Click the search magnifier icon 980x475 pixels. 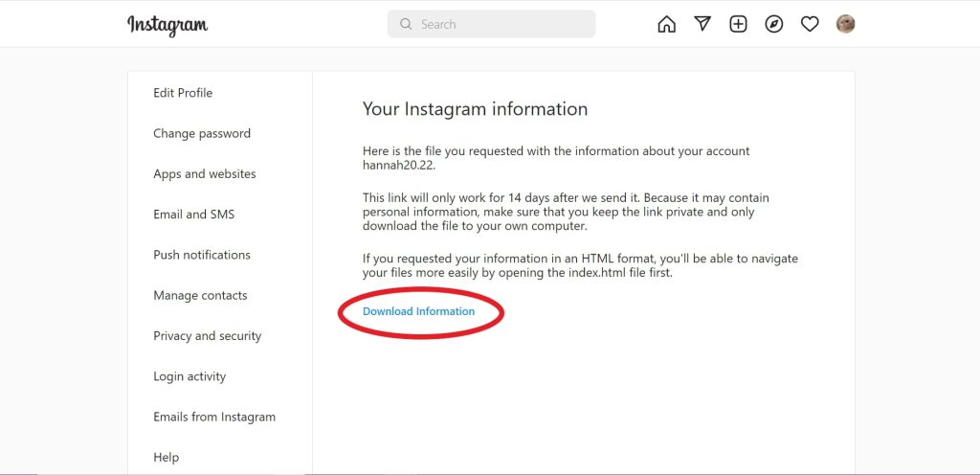coord(406,24)
